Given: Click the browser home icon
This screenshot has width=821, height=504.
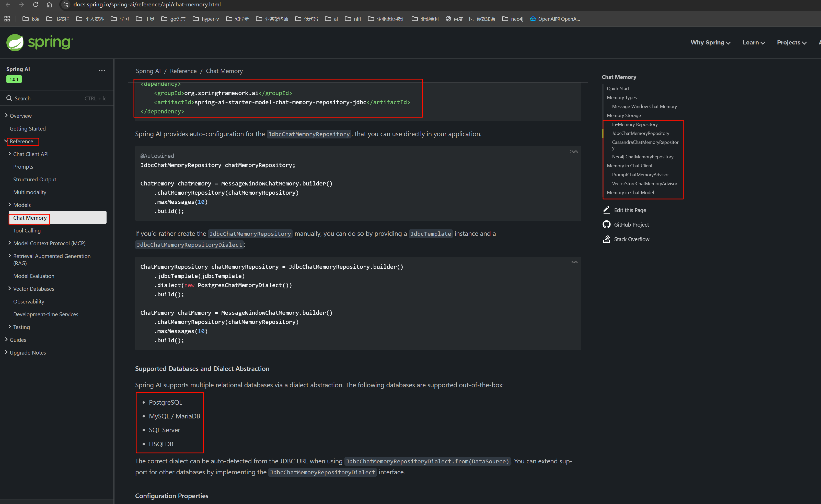Looking at the screenshot, I should coord(49,5).
